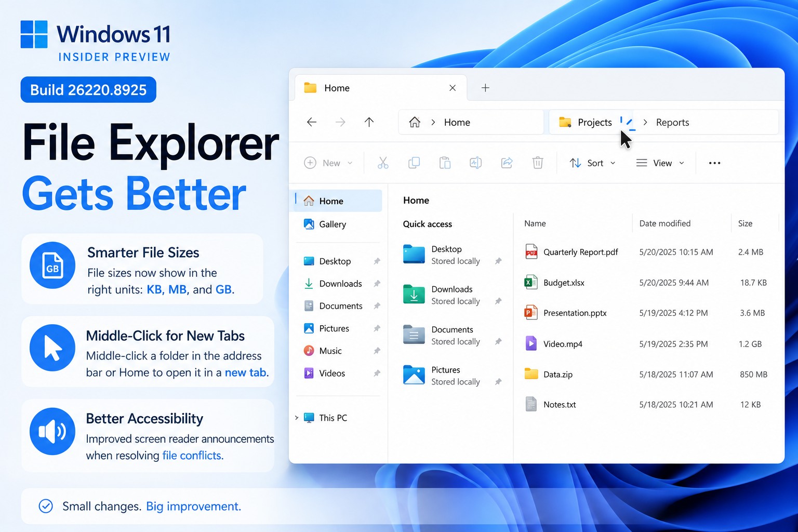The width and height of the screenshot is (798, 532).
Task: Open the Sort dropdown
Action: (x=592, y=163)
